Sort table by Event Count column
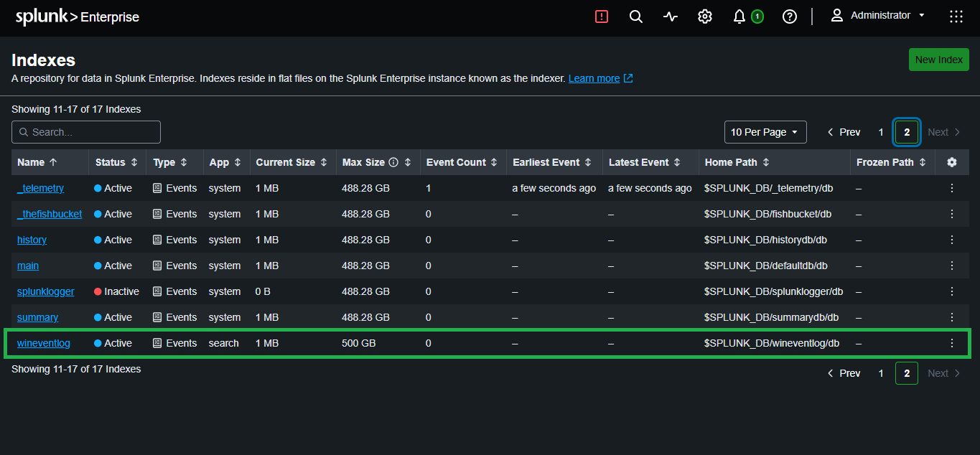980x455 pixels. (x=462, y=162)
